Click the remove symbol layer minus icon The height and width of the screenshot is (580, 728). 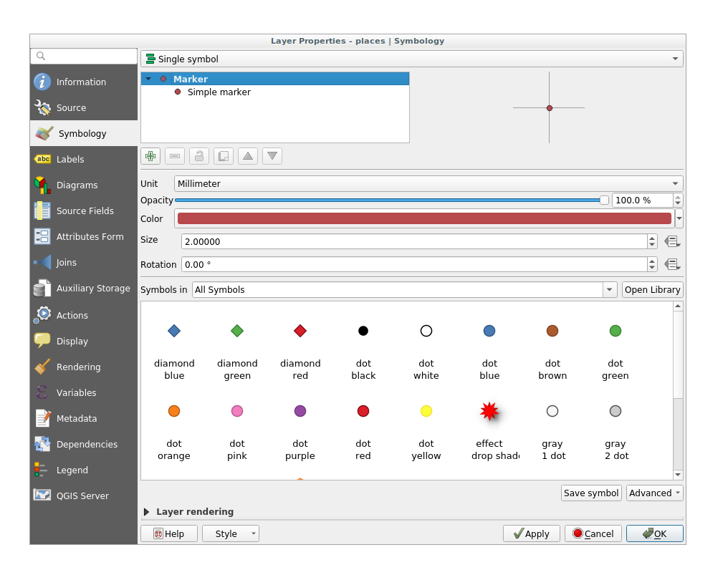click(175, 156)
